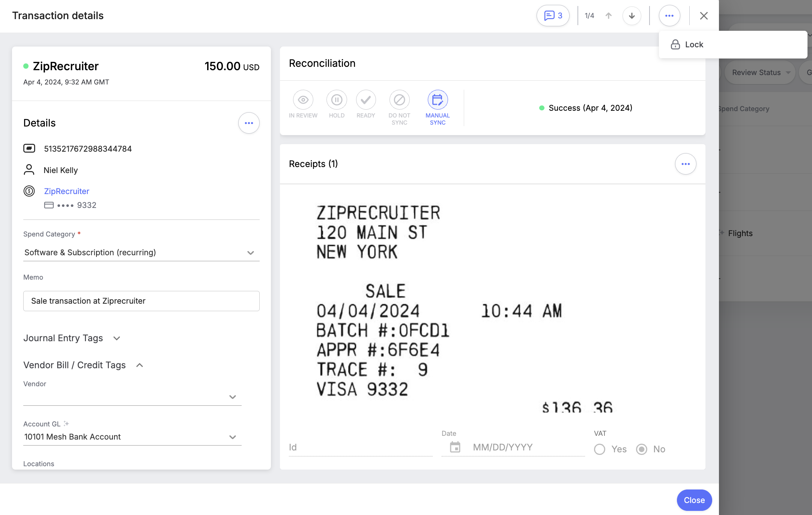Open the ZipRecruiter merchant link

[x=67, y=191]
